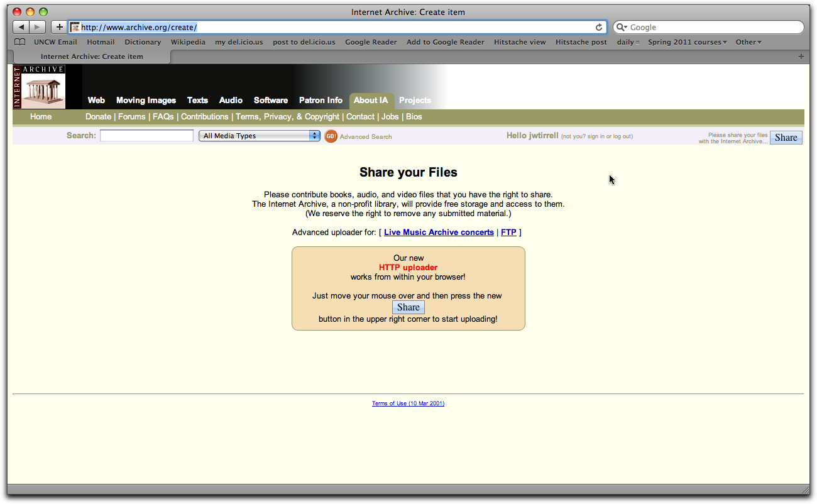Open the Web nav tab
This screenshot has width=817, height=504.
(x=96, y=100)
